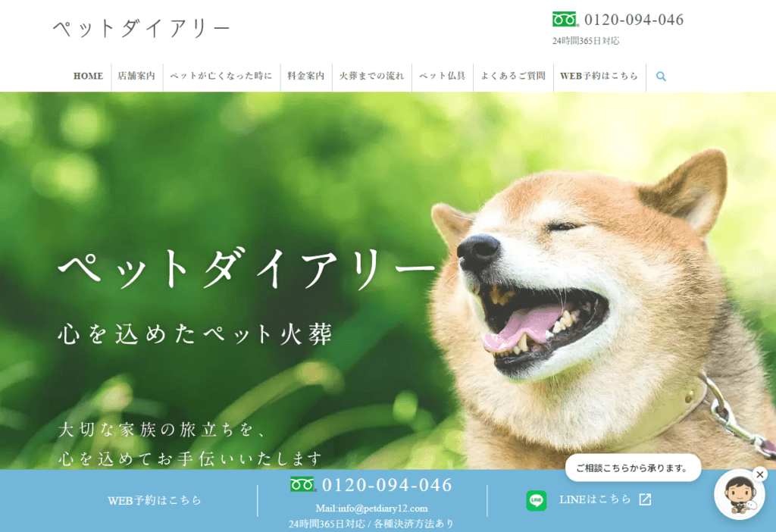Click ご相談こちらから承ります speech bubble
Image resolution: width=776 pixels, height=532 pixels.
[633, 468]
